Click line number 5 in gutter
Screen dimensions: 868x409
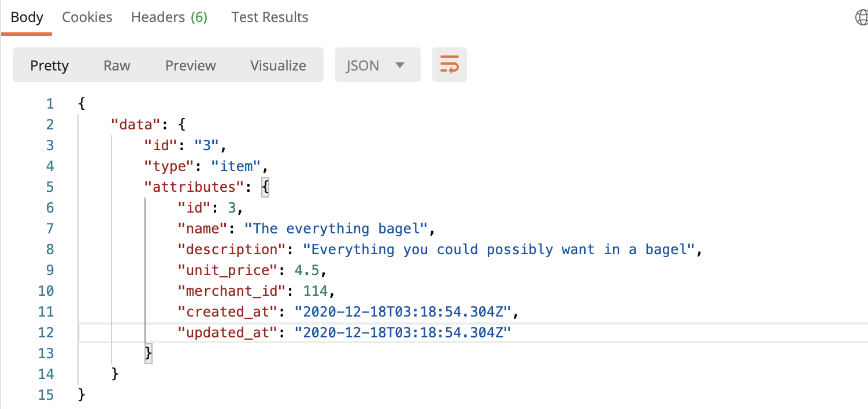50,187
